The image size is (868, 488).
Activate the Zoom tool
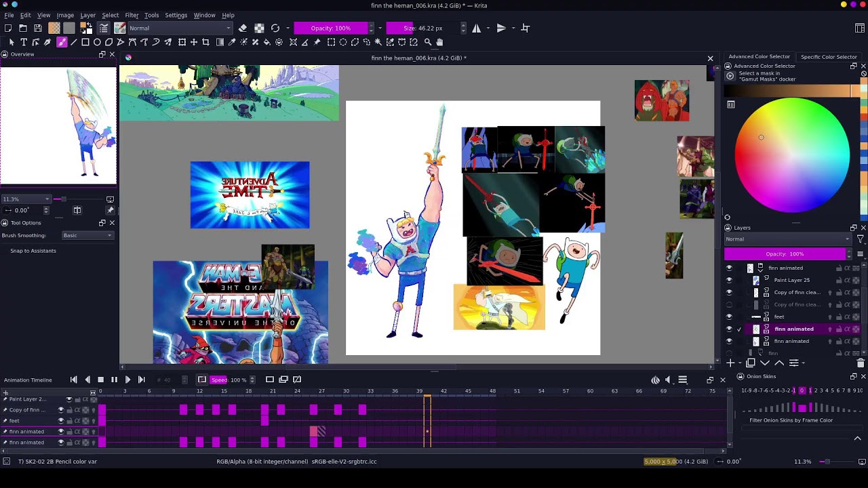coord(428,42)
